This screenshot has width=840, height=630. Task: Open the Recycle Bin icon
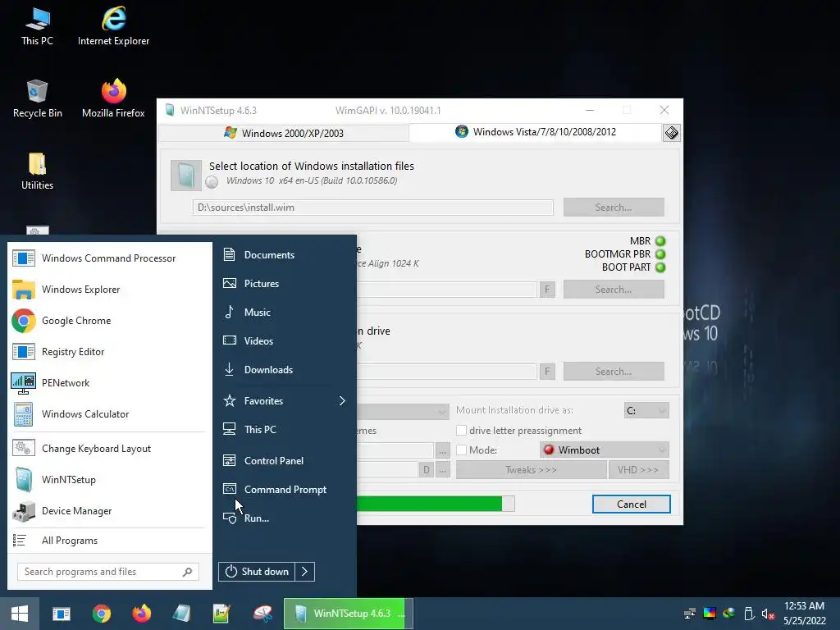click(x=37, y=98)
